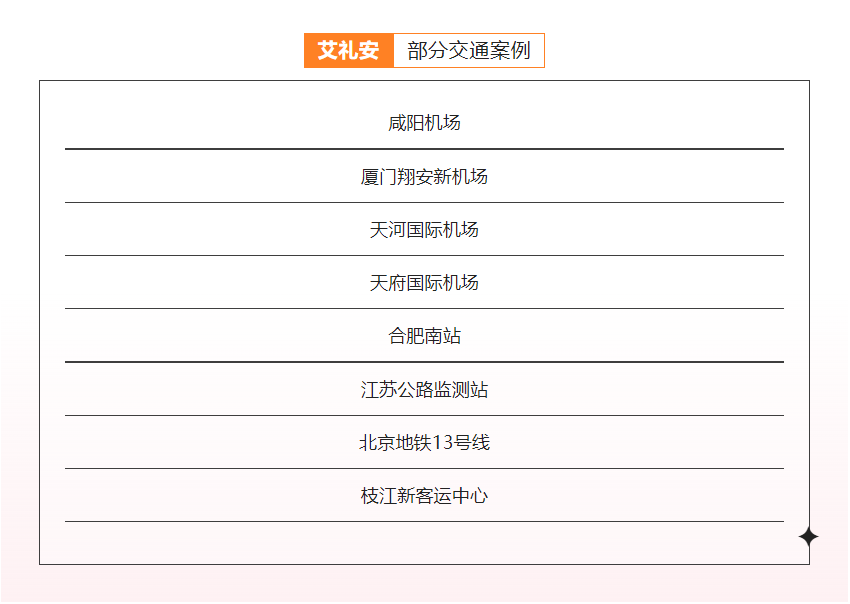Click the orange 艾礼安 brand tag

tap(349, 51)
